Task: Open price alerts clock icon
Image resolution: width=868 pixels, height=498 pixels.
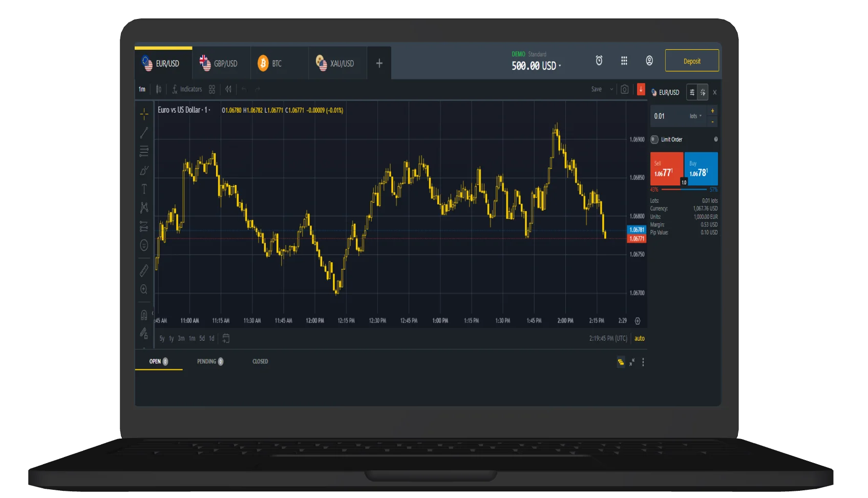Action: (599, 60)
